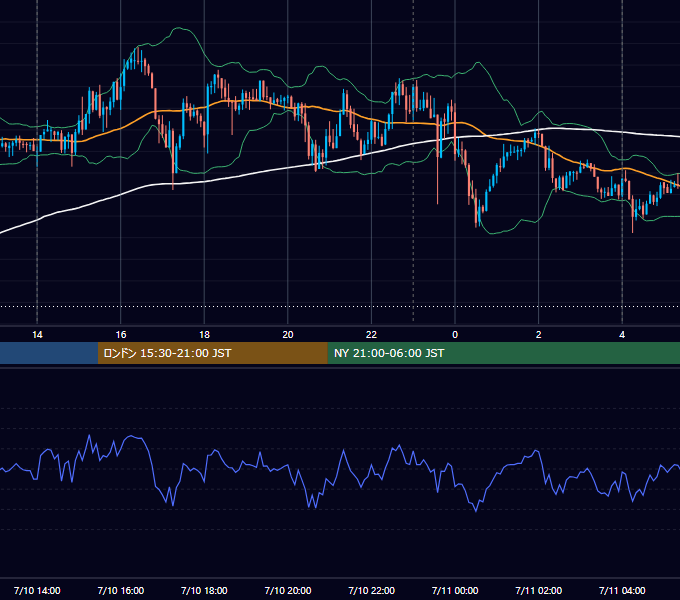Image resolution: width=680 pixels, height=600 pixels.
Task: Click the 7/10 22:00 time label
Action: click(372, 590)
